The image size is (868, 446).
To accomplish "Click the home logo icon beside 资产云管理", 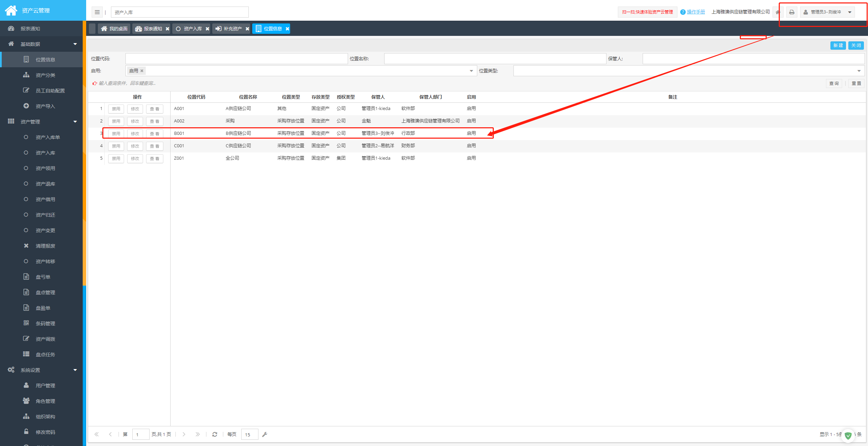I will click(11, 10).
